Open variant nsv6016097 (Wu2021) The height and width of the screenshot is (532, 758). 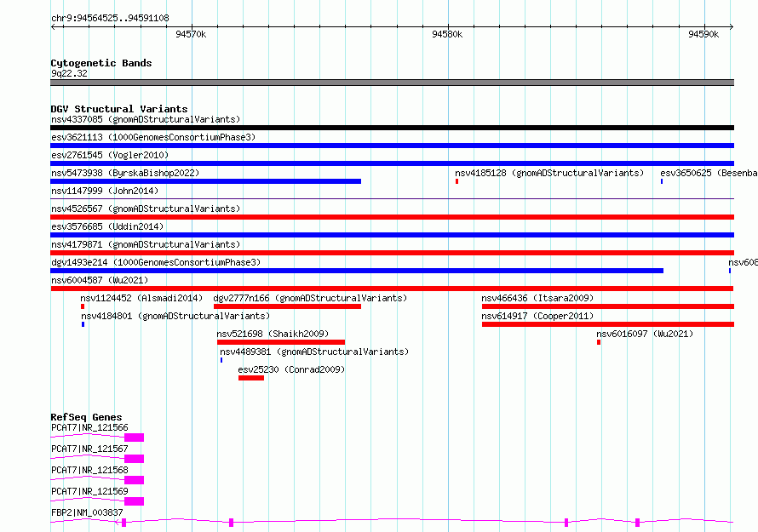(645, 334)
